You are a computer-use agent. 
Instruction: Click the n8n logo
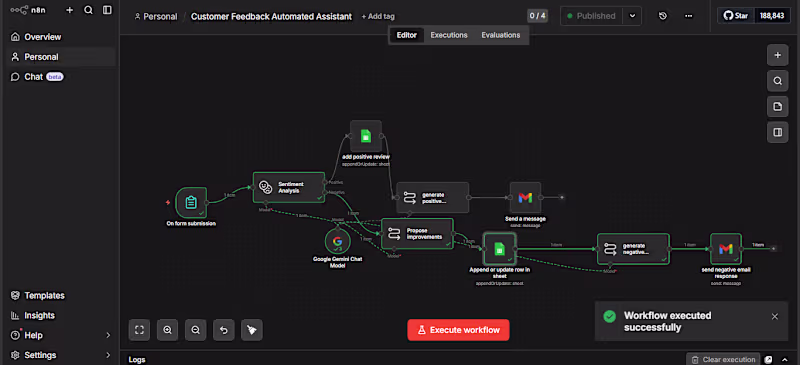(28, 10)
